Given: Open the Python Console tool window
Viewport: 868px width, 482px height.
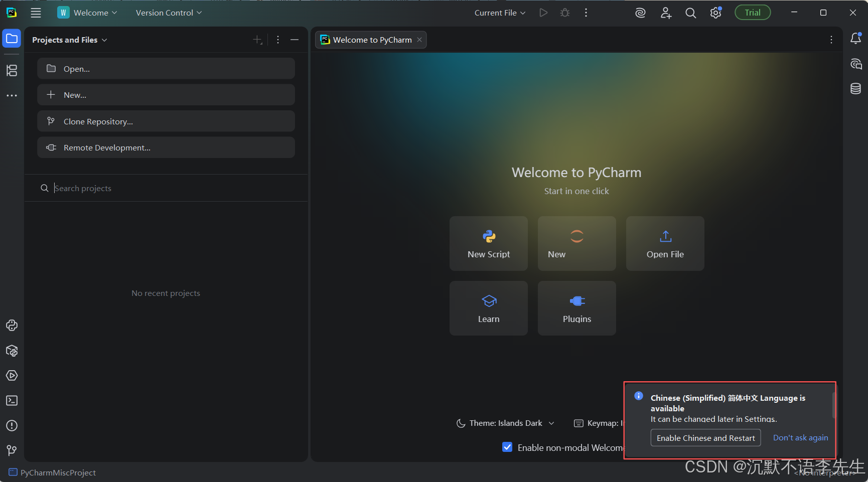Looking at the screenshot, I should tap(12, 326).
